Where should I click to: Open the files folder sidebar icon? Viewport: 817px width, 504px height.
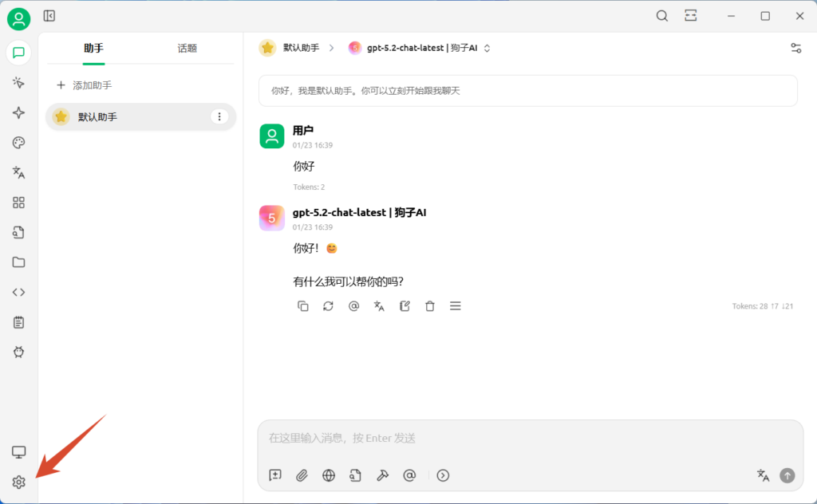tap(19, 262)
